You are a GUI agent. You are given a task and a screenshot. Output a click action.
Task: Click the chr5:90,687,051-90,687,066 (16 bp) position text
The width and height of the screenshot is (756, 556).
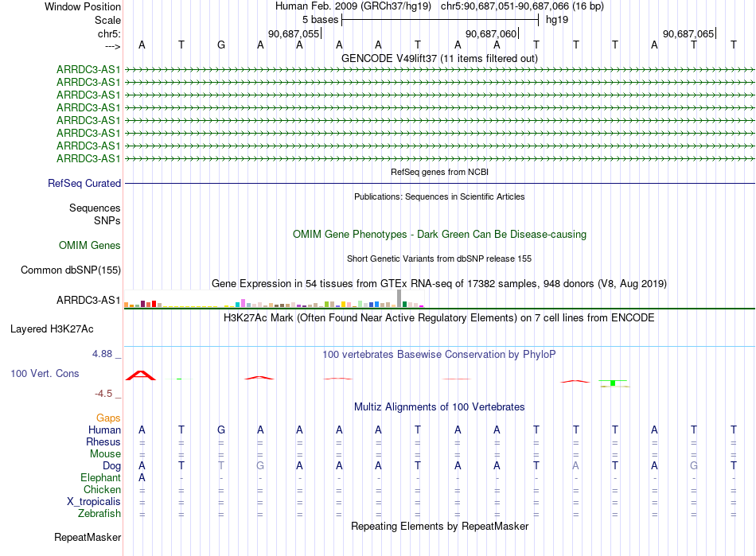522,6
